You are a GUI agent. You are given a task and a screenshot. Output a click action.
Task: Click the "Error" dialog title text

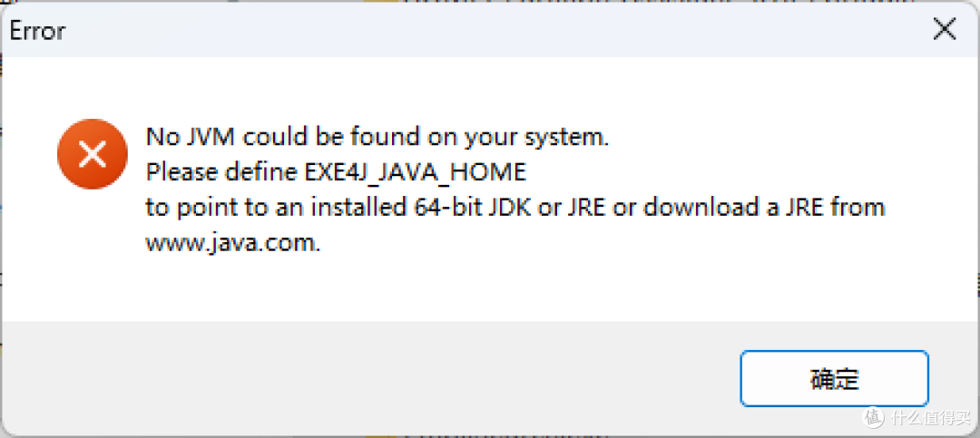coord(37,31)
